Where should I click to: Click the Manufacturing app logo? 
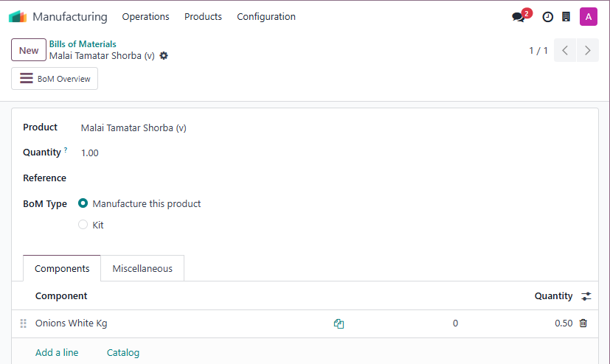[x=18, y=17]
